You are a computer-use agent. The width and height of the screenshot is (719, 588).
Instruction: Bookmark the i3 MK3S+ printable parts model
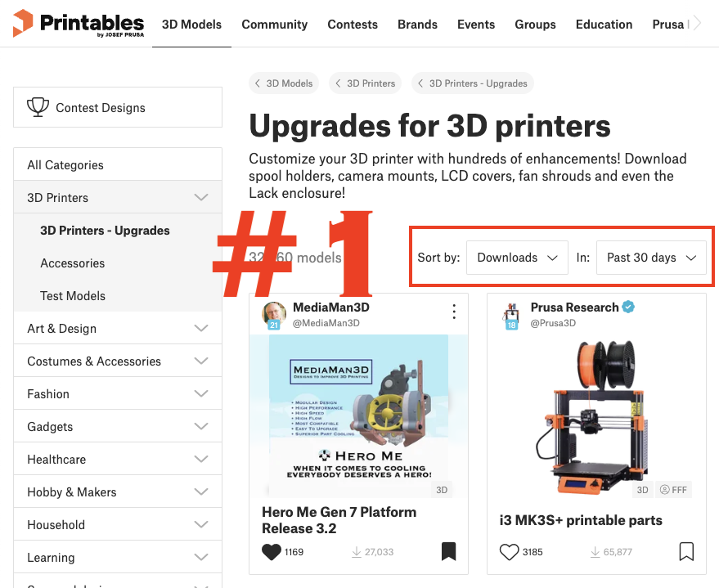686,551
